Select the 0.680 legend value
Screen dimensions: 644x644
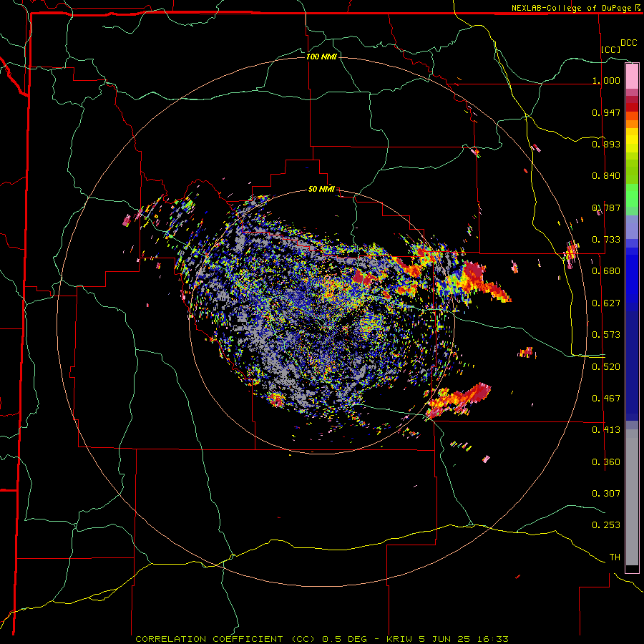606,271
